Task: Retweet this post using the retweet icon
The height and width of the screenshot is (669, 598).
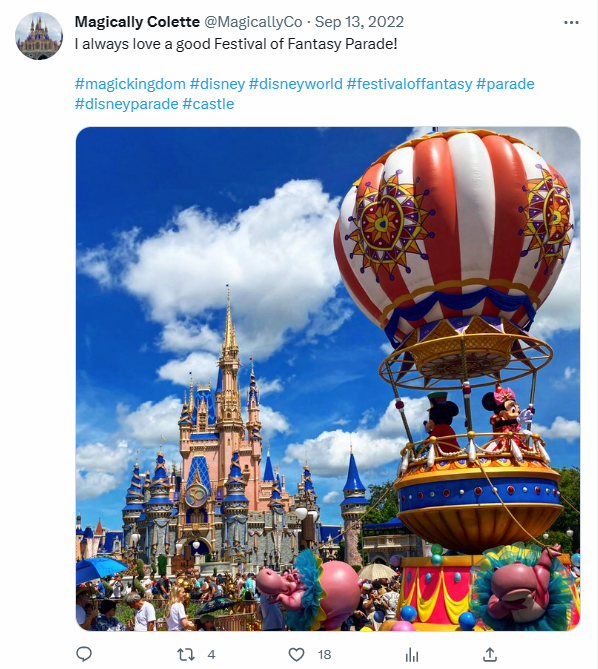Action: click(x=186, y=654)
